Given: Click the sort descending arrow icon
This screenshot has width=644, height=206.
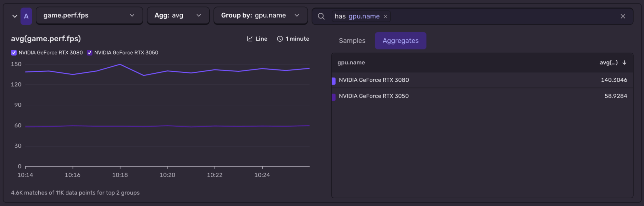Looking at the screenshot, I should [x=624, y=63].
